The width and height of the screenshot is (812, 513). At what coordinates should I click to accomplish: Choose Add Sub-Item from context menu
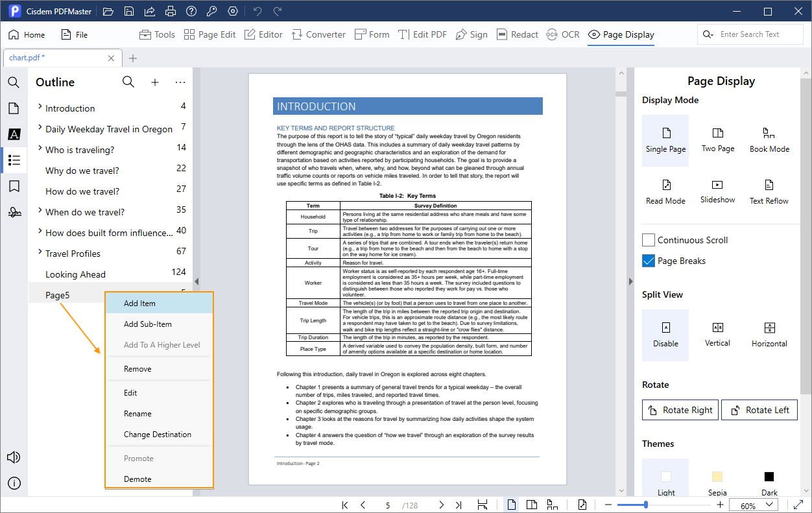(x=148, y=324)
